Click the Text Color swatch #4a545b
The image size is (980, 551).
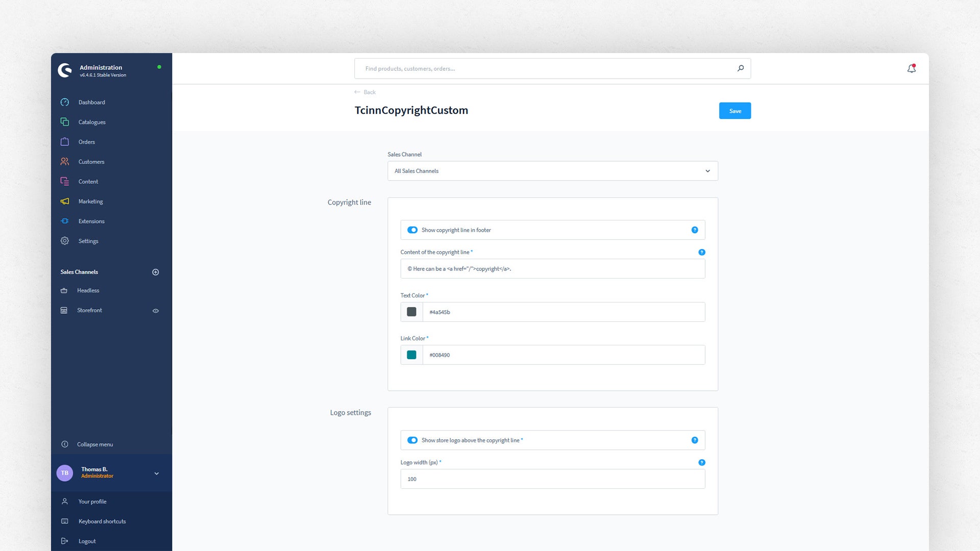(411, 312)
